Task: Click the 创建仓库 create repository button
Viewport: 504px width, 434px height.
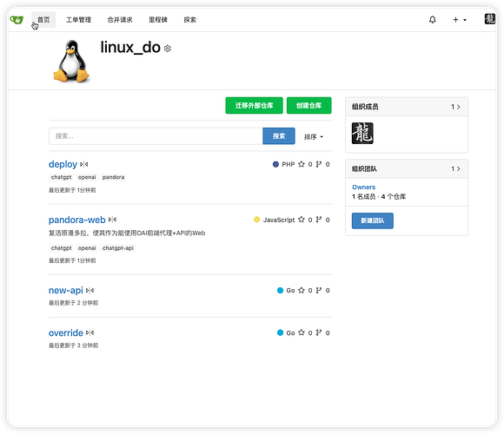Action: coord(308,105)
